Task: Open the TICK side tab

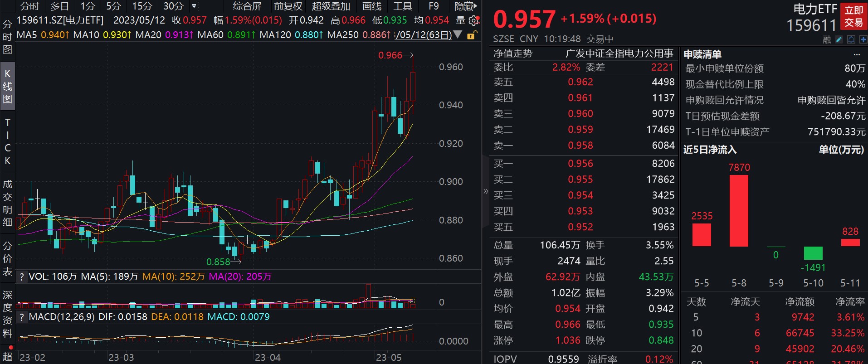Action: click(7, 141)
